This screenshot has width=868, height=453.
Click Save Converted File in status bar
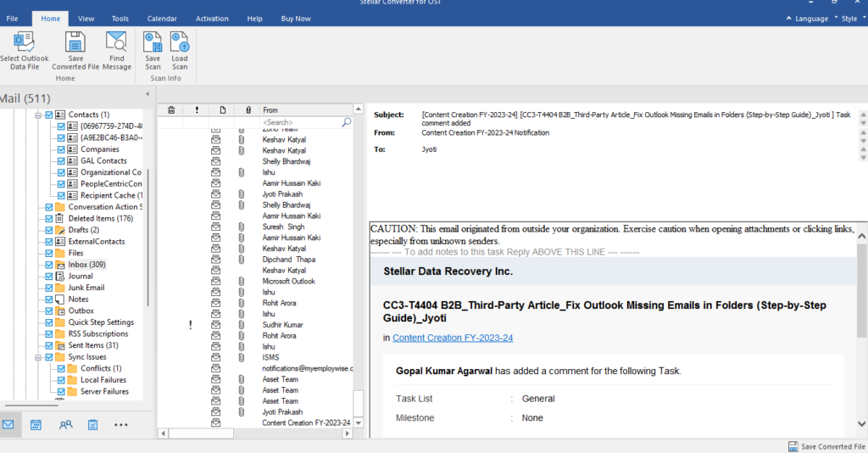827,446
